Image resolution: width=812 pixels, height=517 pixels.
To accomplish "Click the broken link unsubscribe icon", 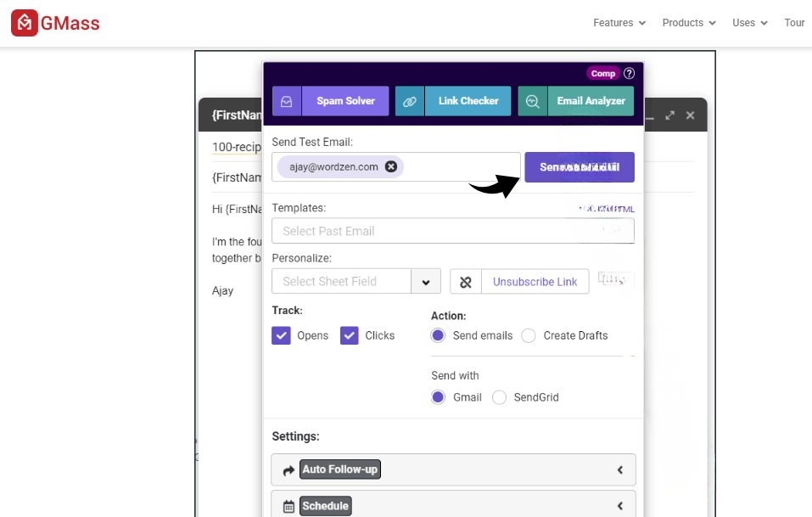I will [466, 282].
